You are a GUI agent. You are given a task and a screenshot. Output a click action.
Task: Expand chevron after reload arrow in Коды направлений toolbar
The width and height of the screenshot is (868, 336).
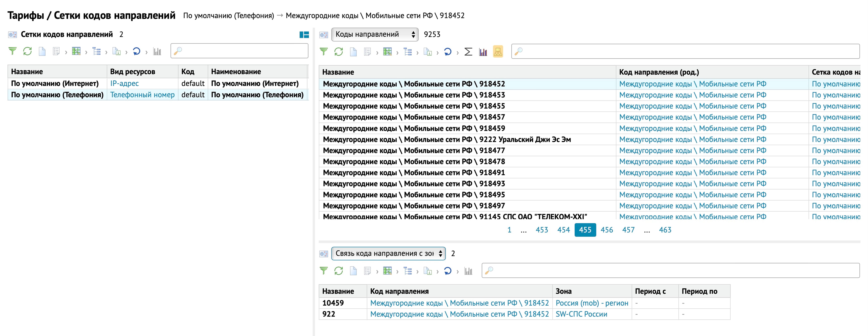pyautogui.click(x=458, y=53)
